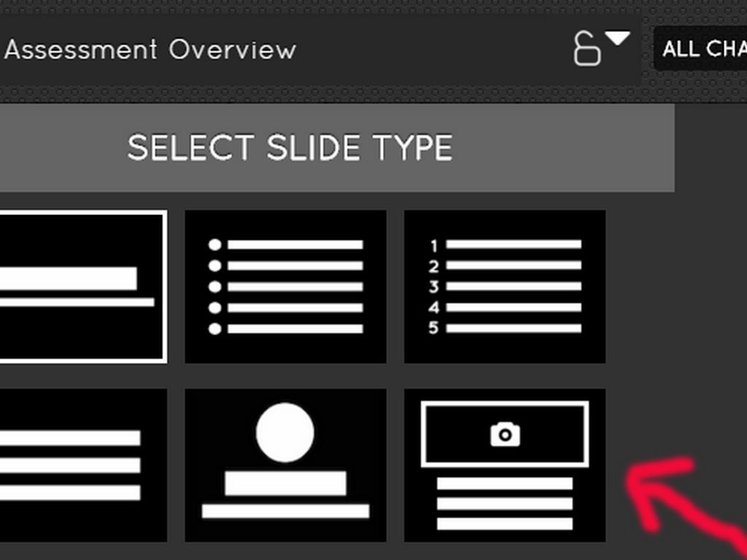Click the Assessment Overview title text
Image resolution: width=747 pixels, height=560 pixels.
(150, 50)
